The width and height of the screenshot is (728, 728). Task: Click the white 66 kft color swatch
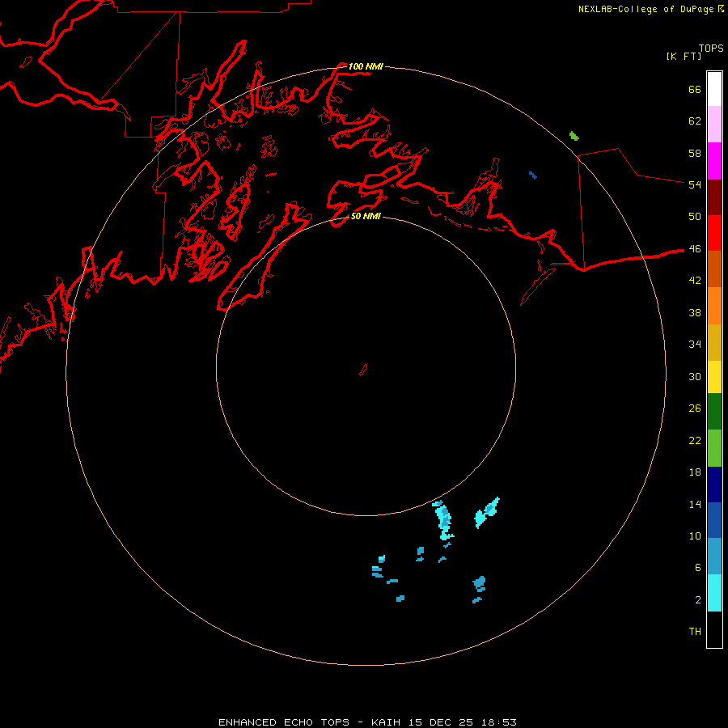click(x=714, y=89)
